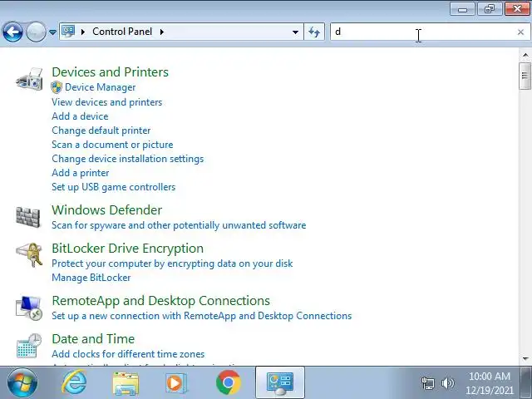The width and height of the screenshot is (532, 399).
Task: Open Protect your computer by encrypting data
Action: point(172,264)
